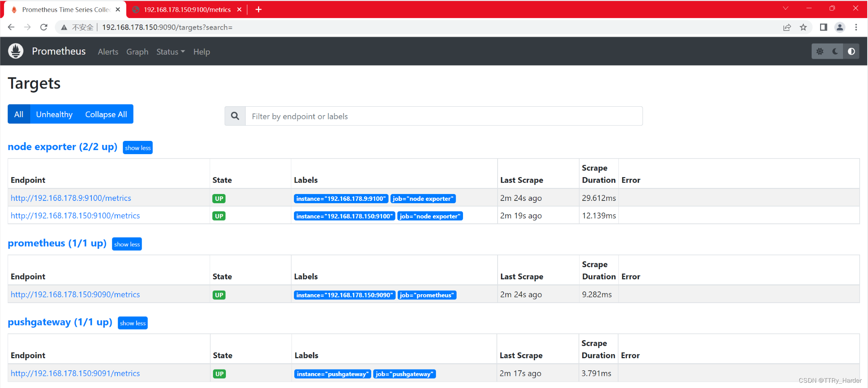The width and height of the screenshot is (868, 388).
Task: Open http://192.168.178.9:9100/metrics endpoint link
Action: point(71,198)
